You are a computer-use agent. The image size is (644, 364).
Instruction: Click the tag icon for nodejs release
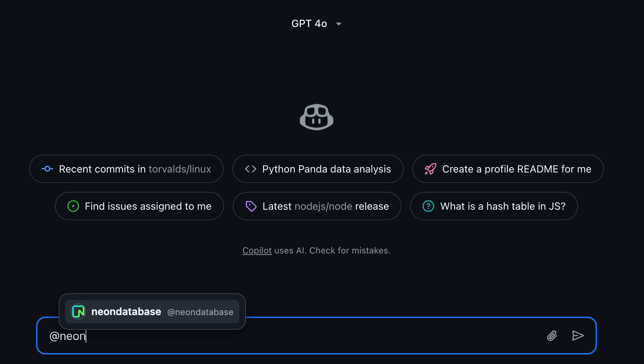coord(251,206)
